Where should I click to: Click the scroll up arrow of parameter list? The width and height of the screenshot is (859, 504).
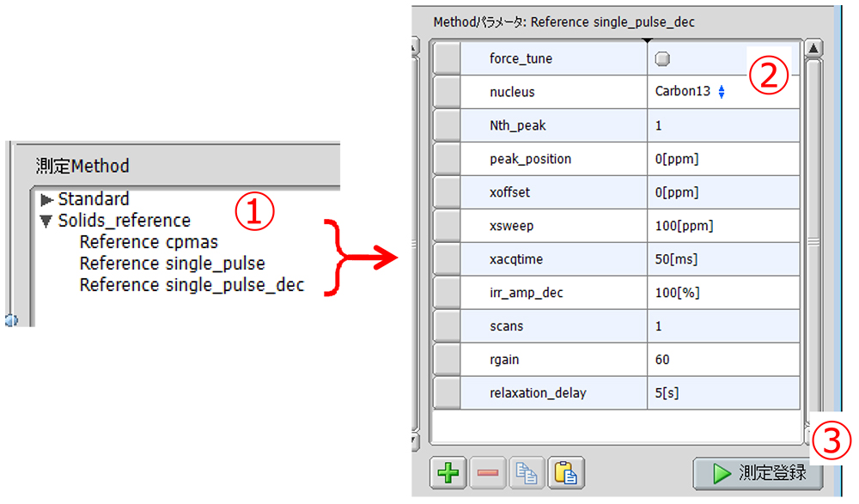tap(813, 48)
